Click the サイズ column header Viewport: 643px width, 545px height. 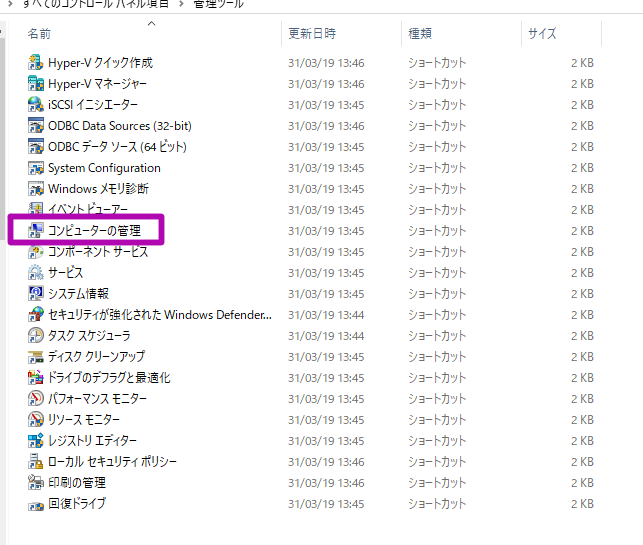541,34
